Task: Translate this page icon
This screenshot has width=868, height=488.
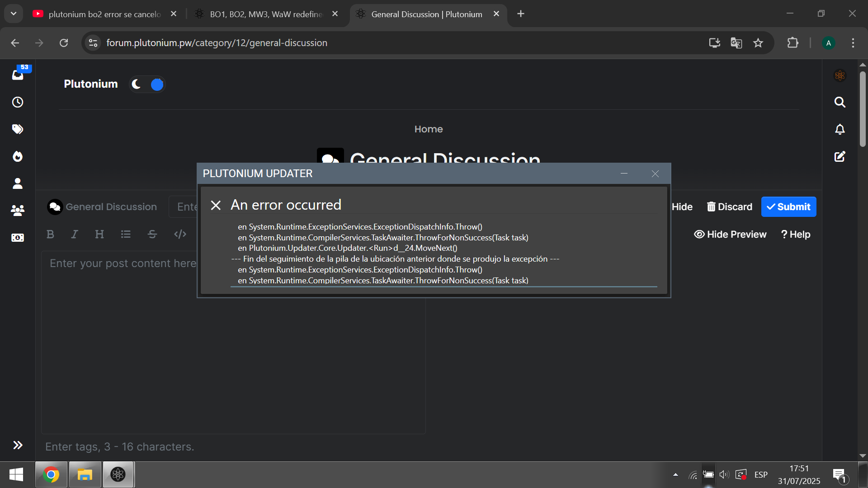Action: [x=736, y=43]
